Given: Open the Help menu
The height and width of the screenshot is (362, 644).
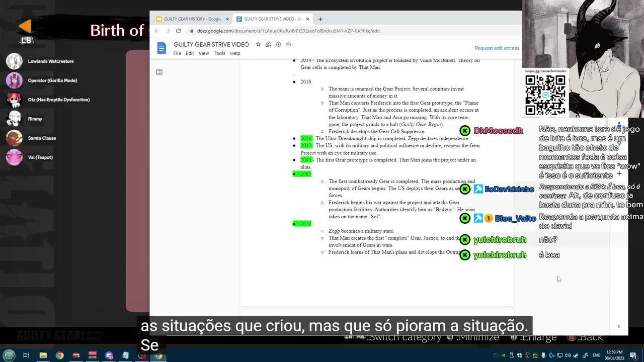Looking at the screenshot, I should (235, 53).
